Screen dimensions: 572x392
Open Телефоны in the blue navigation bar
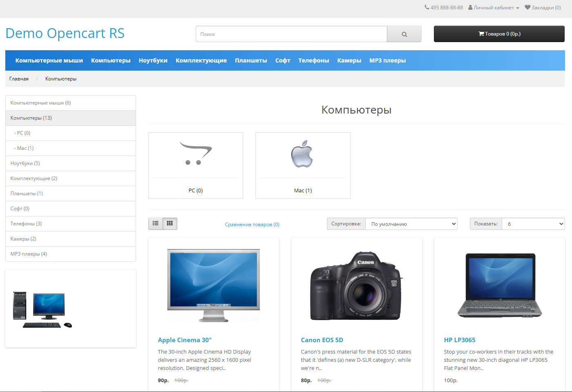(313, 60)
